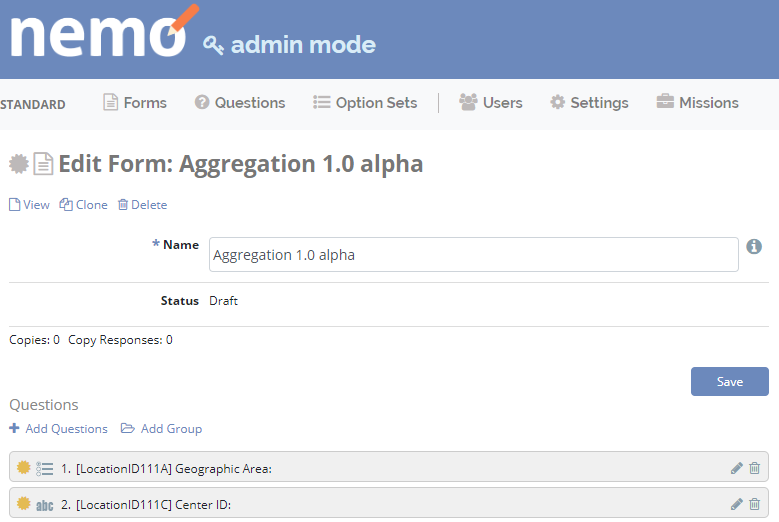Open the Forms menu item

[x=135, y=103]
